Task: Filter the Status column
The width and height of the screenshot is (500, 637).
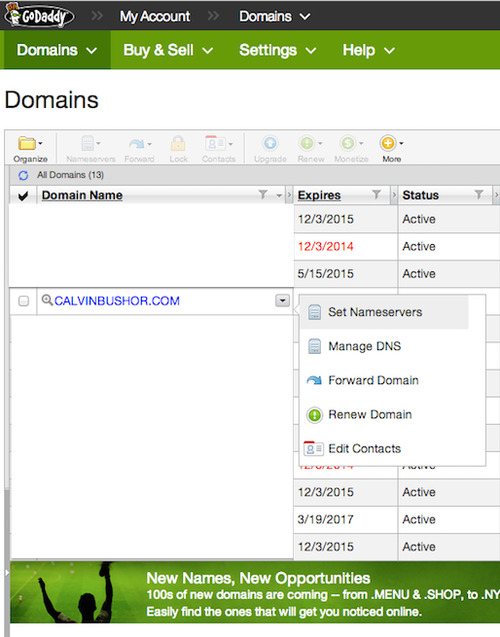Action: click(479, 195)
